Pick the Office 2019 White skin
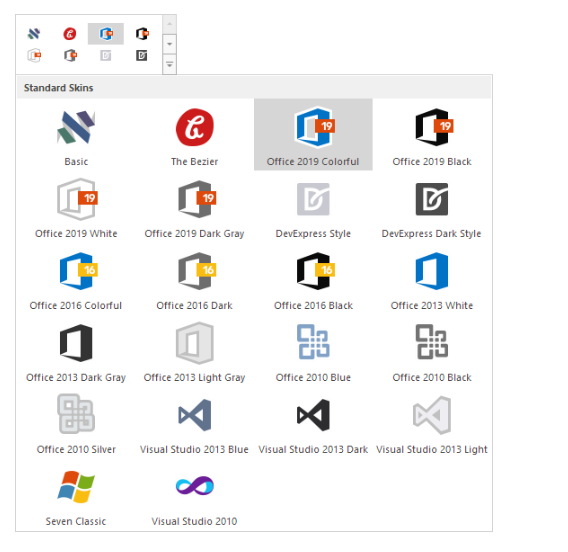 [x=76, y=207]
